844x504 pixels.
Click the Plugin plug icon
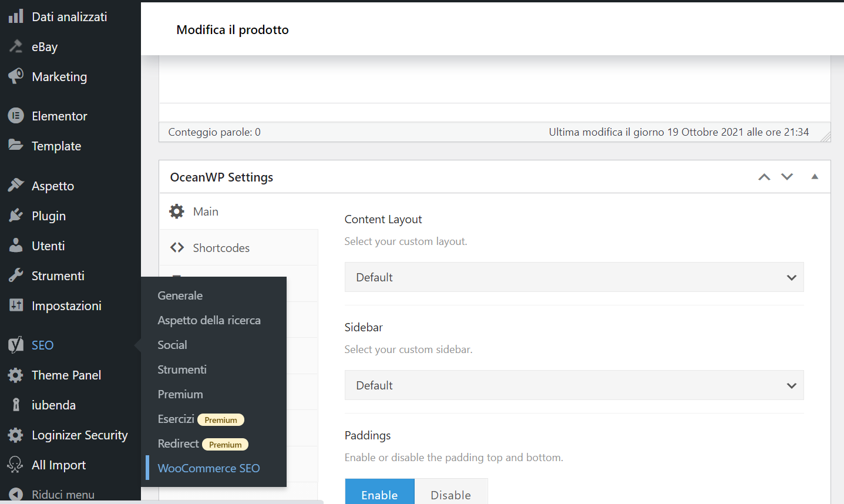pos(16,216)
